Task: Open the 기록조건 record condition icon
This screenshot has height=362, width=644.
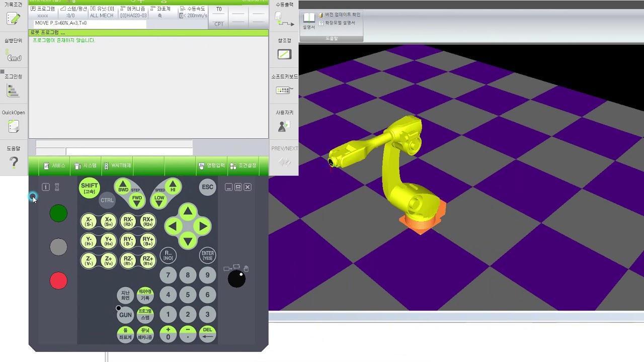Action: coord(14,19)
